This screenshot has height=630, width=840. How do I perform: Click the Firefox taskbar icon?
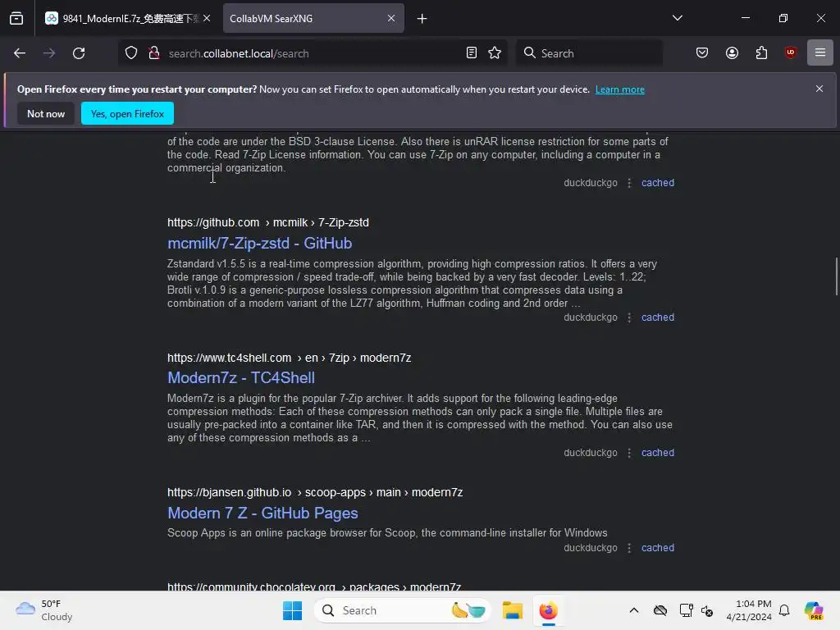(548, 610)
